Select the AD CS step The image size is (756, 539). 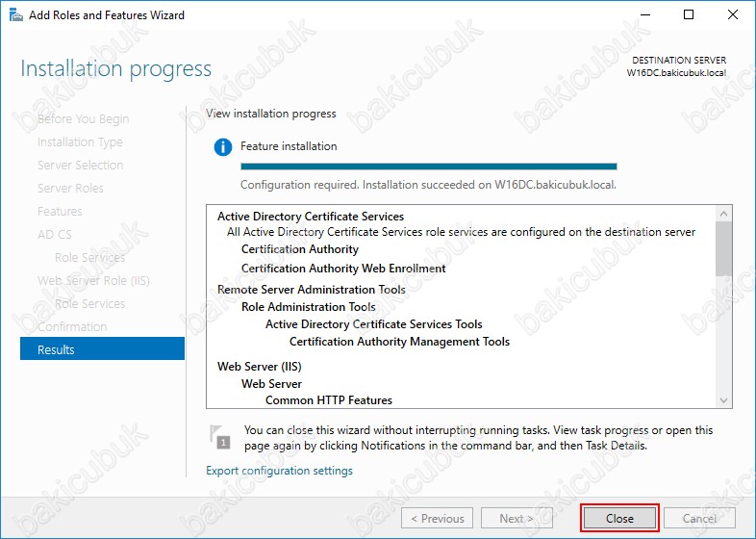point(55,235)
